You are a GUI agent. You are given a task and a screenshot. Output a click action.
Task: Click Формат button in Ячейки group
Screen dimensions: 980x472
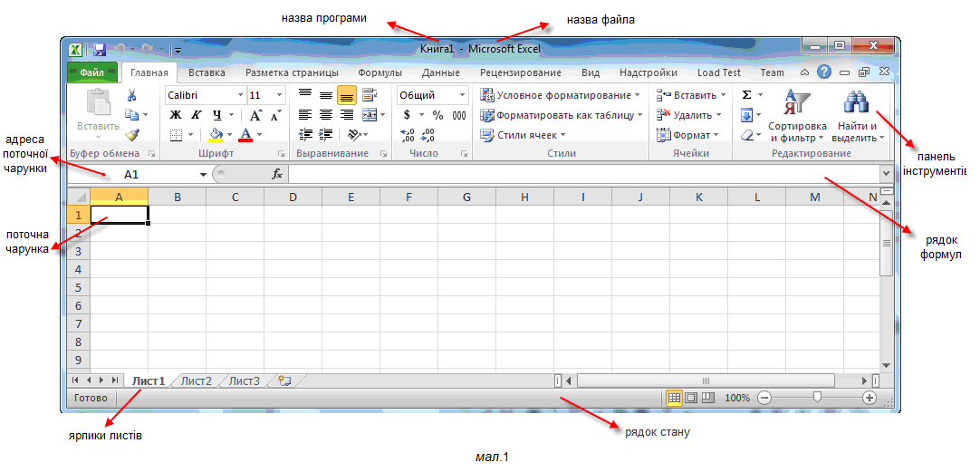point(687,134)
